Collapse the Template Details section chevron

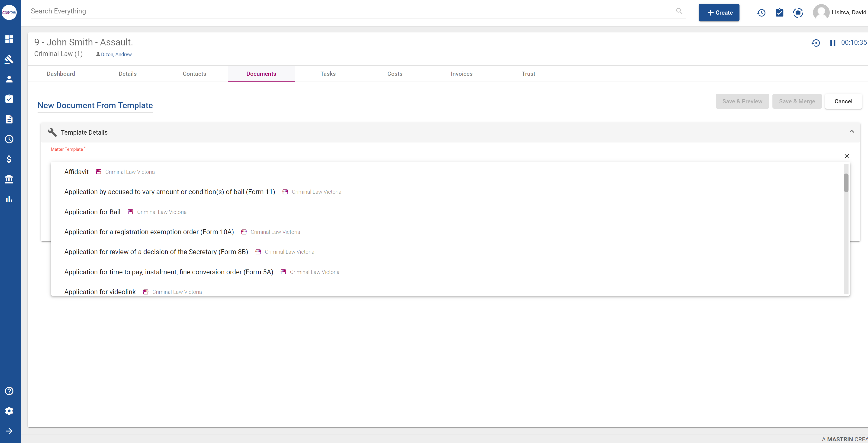coord(852,131)
